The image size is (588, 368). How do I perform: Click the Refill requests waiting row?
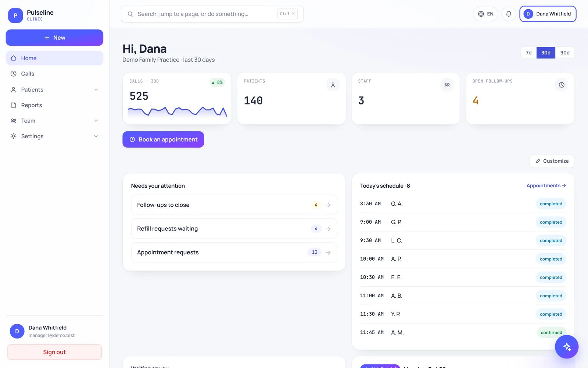234,229
